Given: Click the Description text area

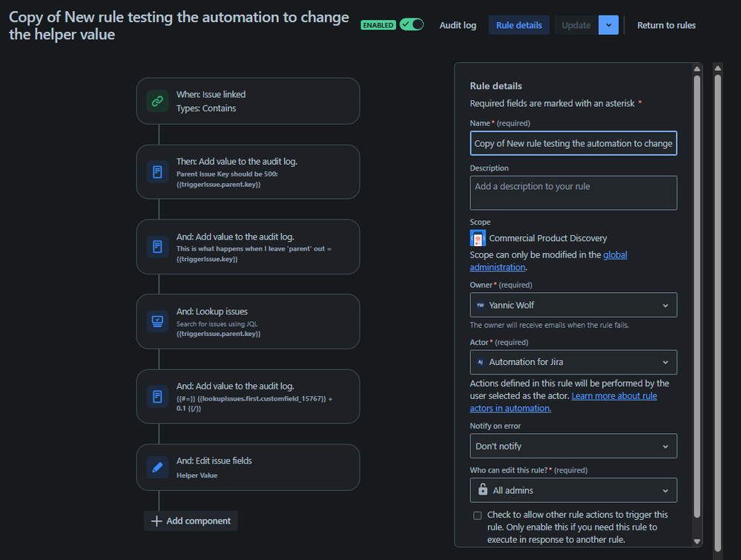Looking at the screenshot, I should coord(573,193).
